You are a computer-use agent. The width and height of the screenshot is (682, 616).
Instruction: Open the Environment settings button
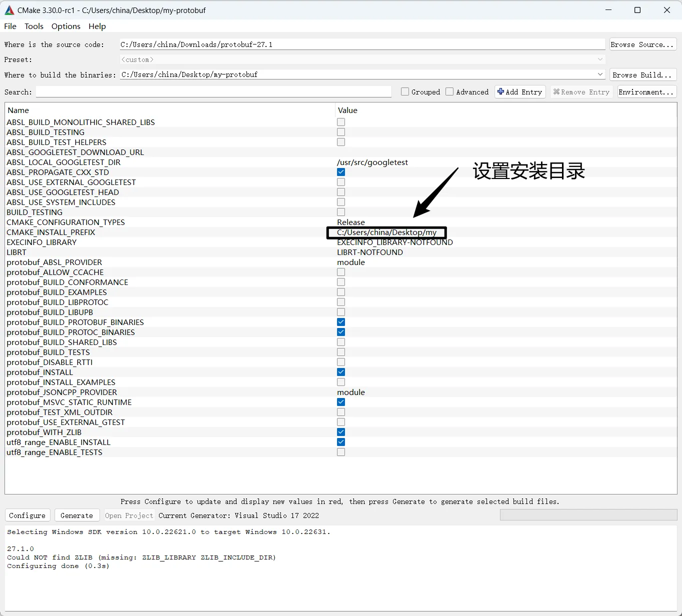click(x=646, y=92)
